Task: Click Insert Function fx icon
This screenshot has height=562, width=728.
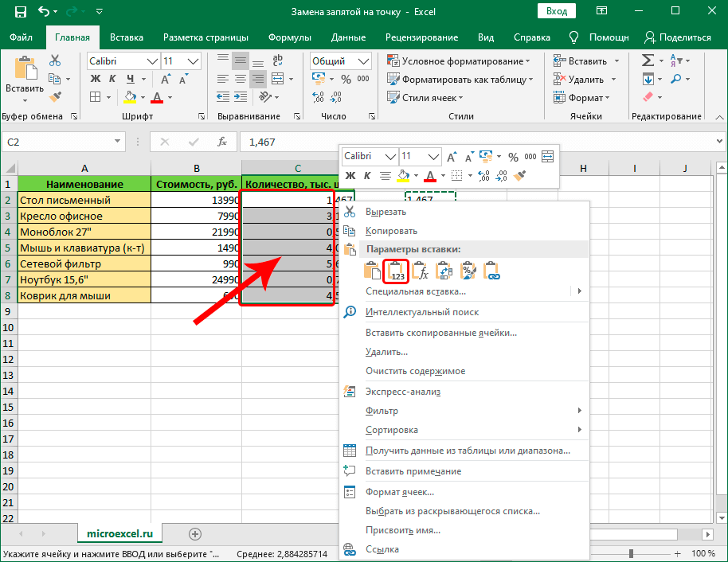Action: click(x=222, y=142)
